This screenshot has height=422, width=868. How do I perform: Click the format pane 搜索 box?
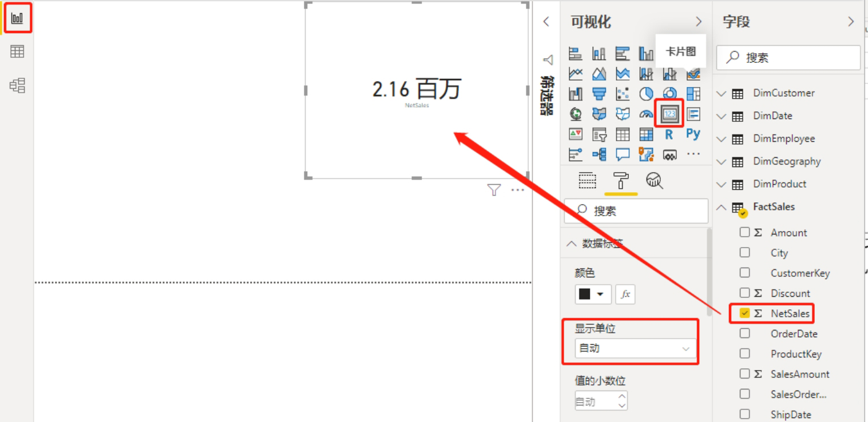[x=636, y=211]
